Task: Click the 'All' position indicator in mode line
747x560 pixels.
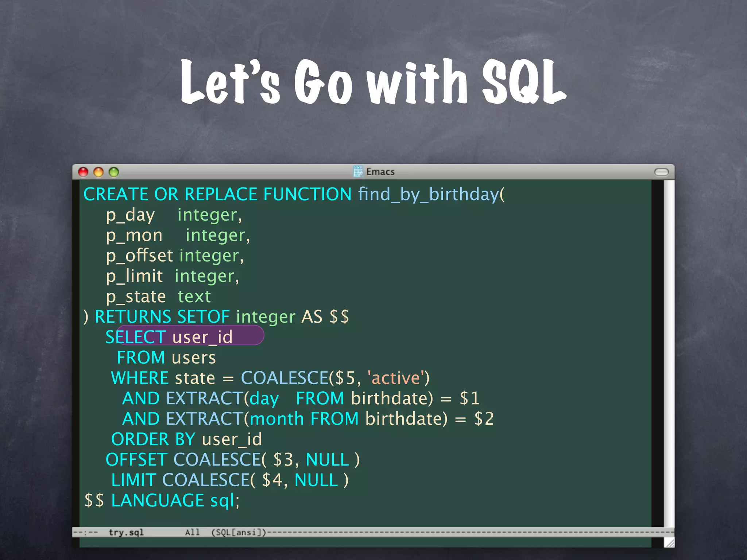Action: 192,532
